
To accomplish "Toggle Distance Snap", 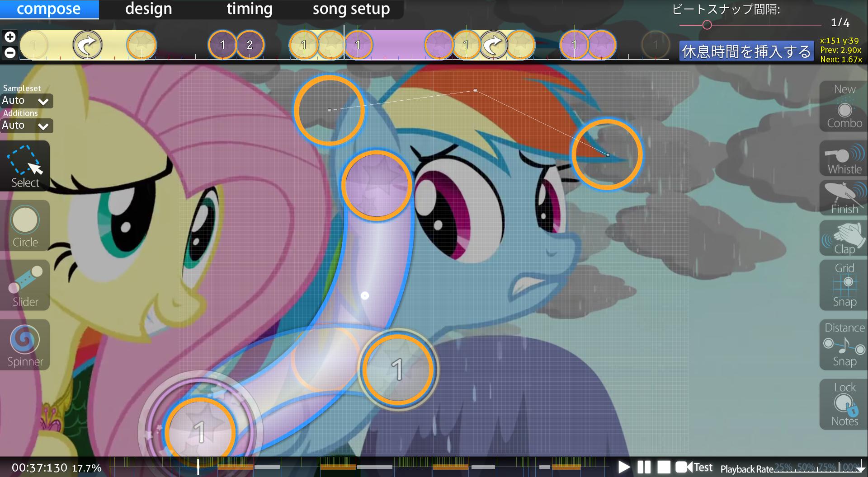I will pyautogui.click(x=844, y=345).
